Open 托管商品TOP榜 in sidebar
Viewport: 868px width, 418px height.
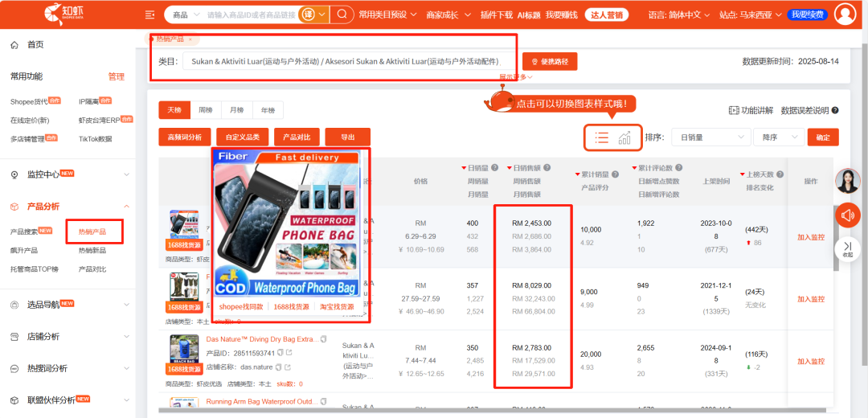(x=35, y=269)
